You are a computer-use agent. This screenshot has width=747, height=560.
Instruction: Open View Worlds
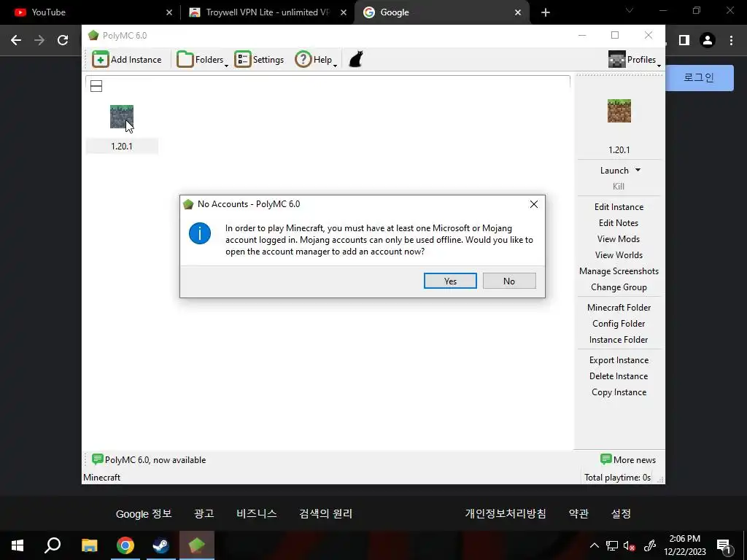click(619, 255)
